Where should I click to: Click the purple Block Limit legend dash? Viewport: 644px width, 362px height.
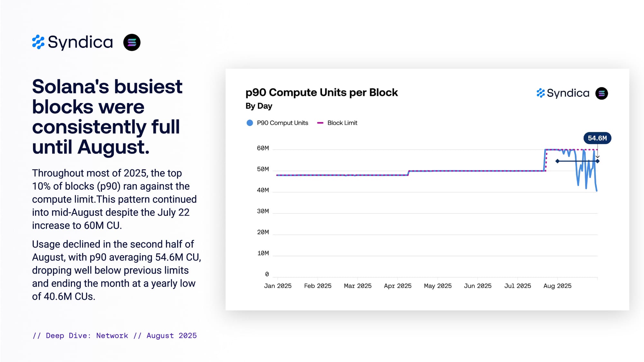click(x=320, y=123)
